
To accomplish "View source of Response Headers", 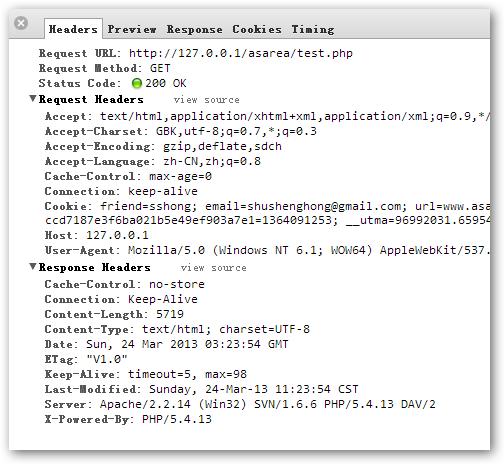I will coord(213,268).
